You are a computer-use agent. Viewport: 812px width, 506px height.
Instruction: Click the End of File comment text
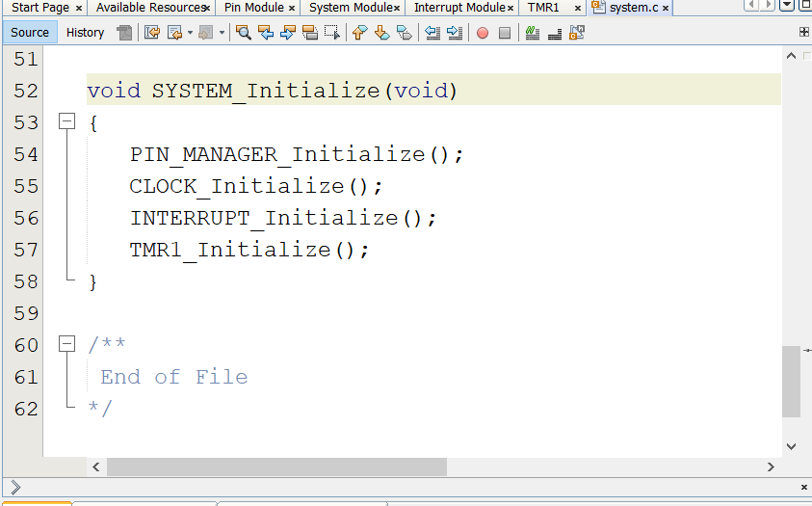(174, 377)
